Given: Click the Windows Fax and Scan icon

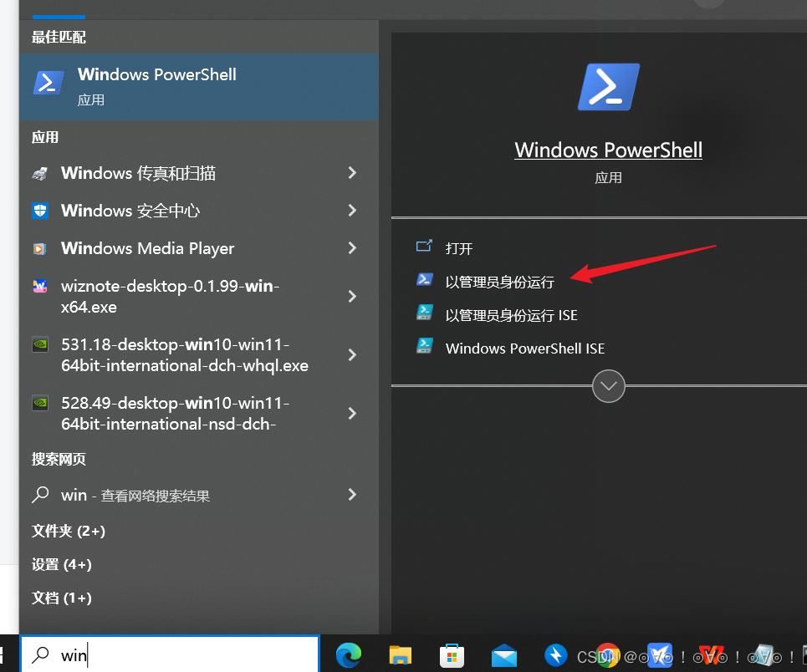Looking at the screenshot, I should tap(40, 173).
